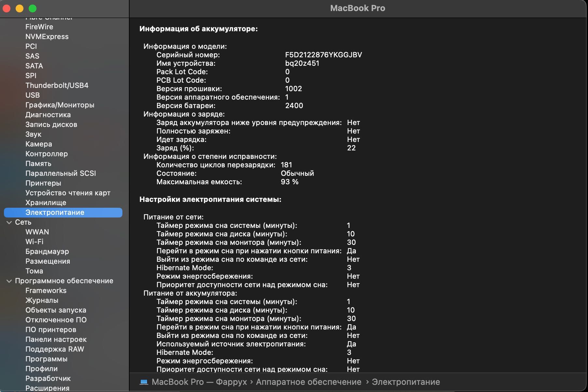Screen dimensions: 588x392
Task: Select NVMExpress in the sidebar
Action: coord(47,36)
